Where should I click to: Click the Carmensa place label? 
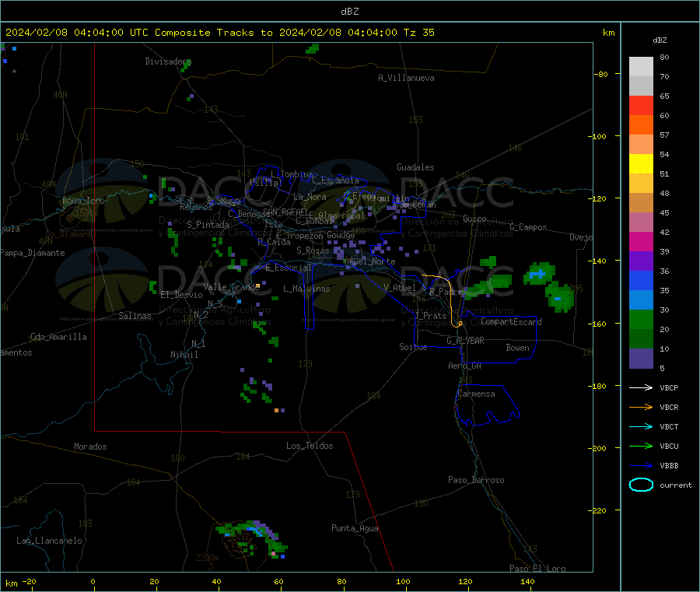tap(476, 394)
